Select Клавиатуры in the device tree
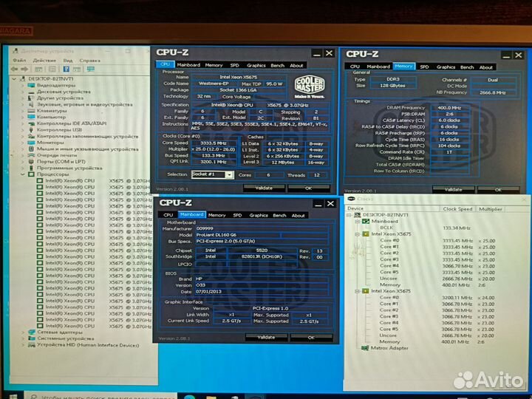Screen dimensions: 532x399 coord(52,111)
